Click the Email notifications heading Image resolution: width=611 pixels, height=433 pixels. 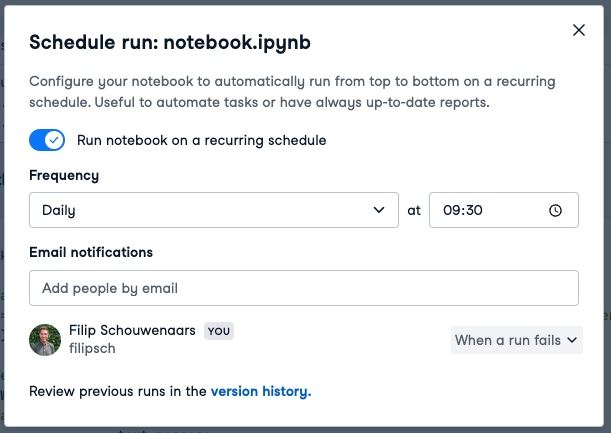tap(91, 253)
